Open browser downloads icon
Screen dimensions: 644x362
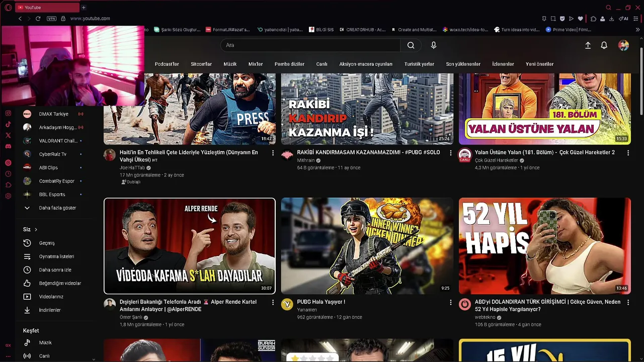pyautogui.click(x=611, y=19)
